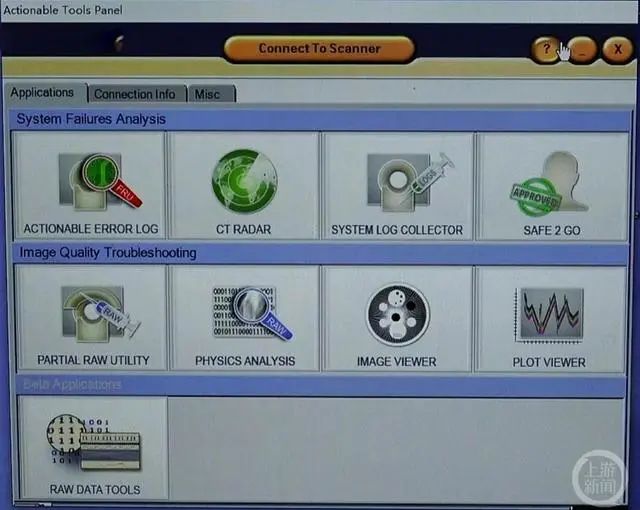Click the orange minimize button
640x510 pixels.
pos(582,50)
